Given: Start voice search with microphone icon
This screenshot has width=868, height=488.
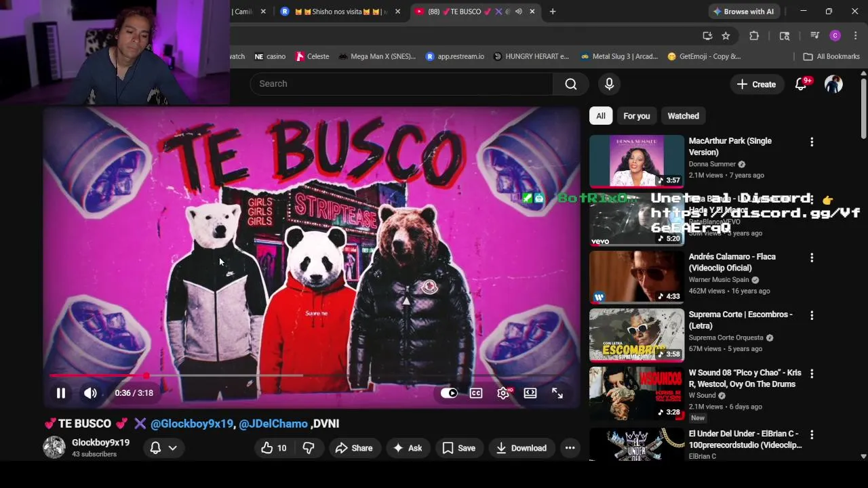Looking at the screenshot, I should [609, 83].
